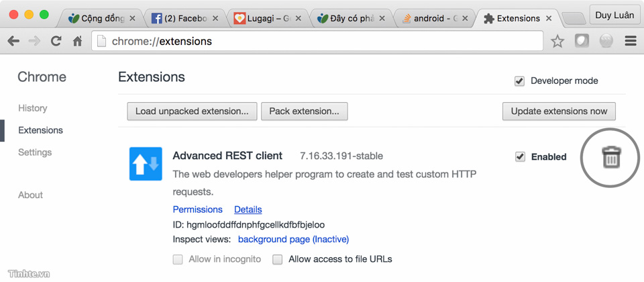
Task: Select Extensions in the sidebar
Action: (x=41, y=130)
